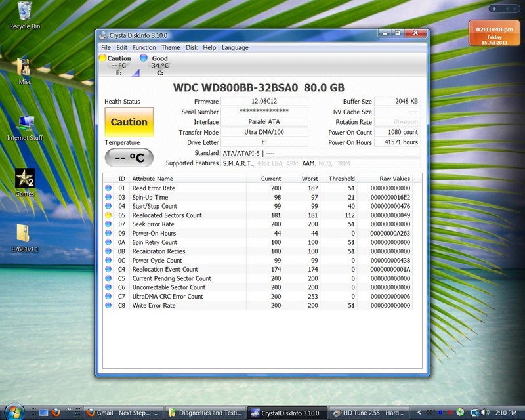The width and height of the screenshot is (525, 420).
Task: Open the Function menu
Action: coord(144,47)
